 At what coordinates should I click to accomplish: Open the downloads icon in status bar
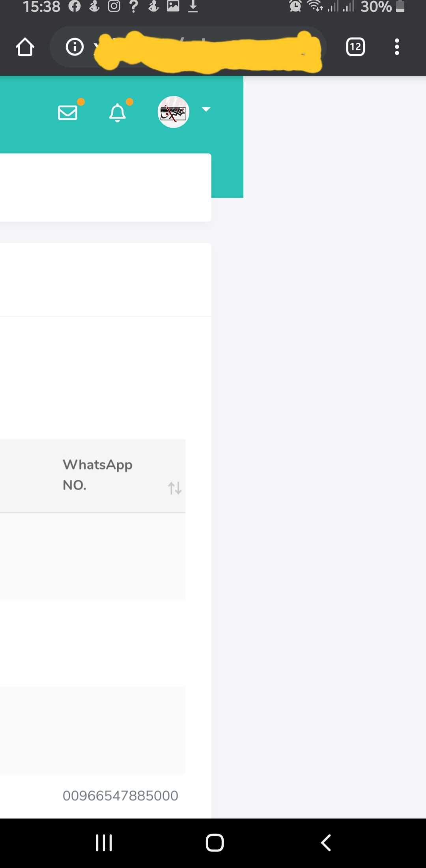tap(193, 6)
